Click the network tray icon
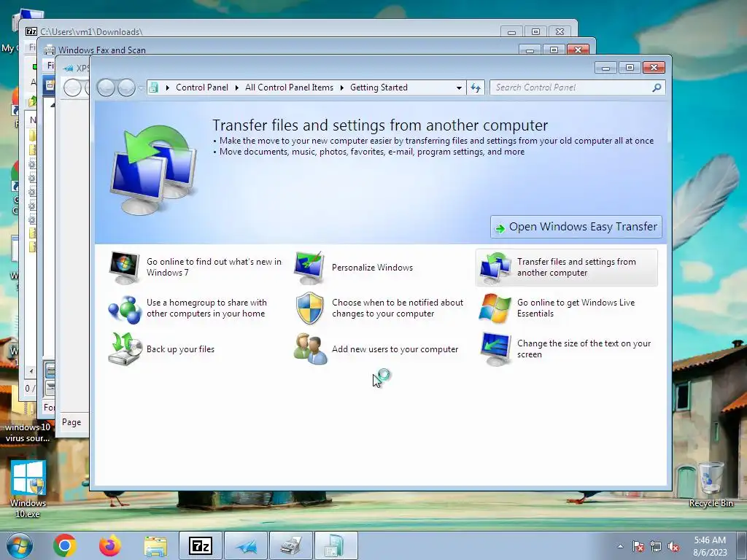The width and height of the screenshot is (747, 560). [x=656, y=546]
